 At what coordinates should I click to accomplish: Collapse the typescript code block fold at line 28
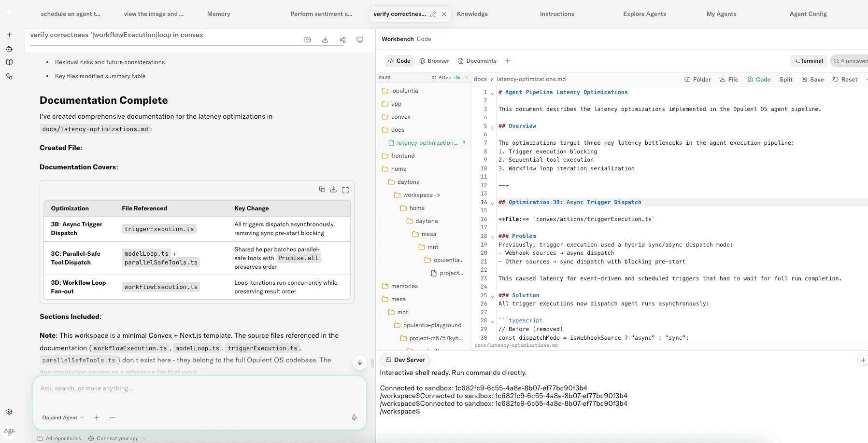[x=492, y=321]
